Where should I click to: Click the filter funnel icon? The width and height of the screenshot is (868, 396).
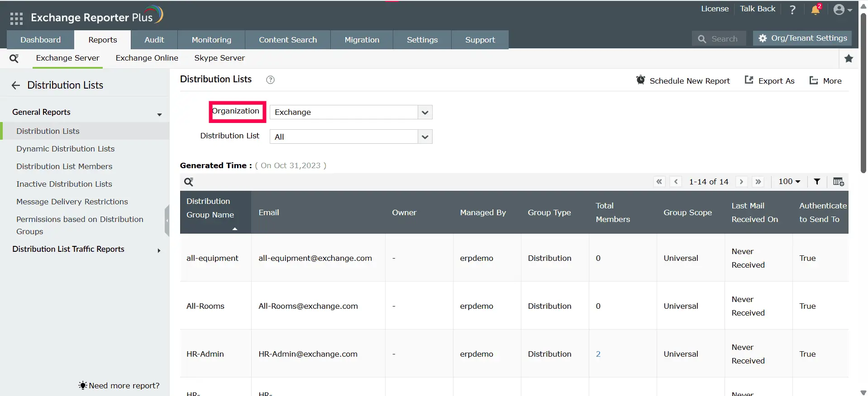pyautogui.click(x=817, y=182)
